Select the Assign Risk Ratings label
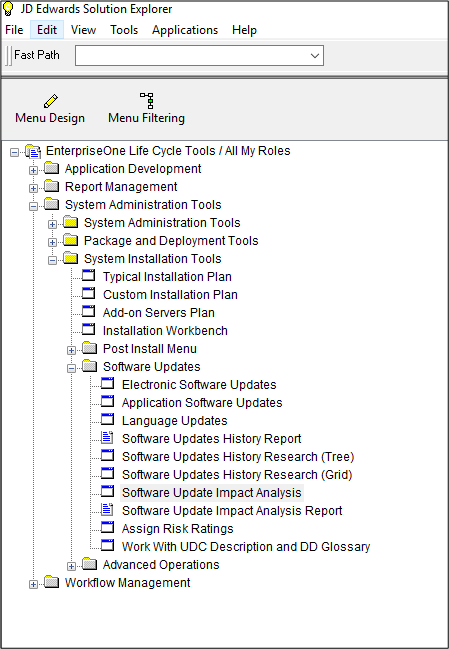The image size is (449, 649). (x=178, y=529)
